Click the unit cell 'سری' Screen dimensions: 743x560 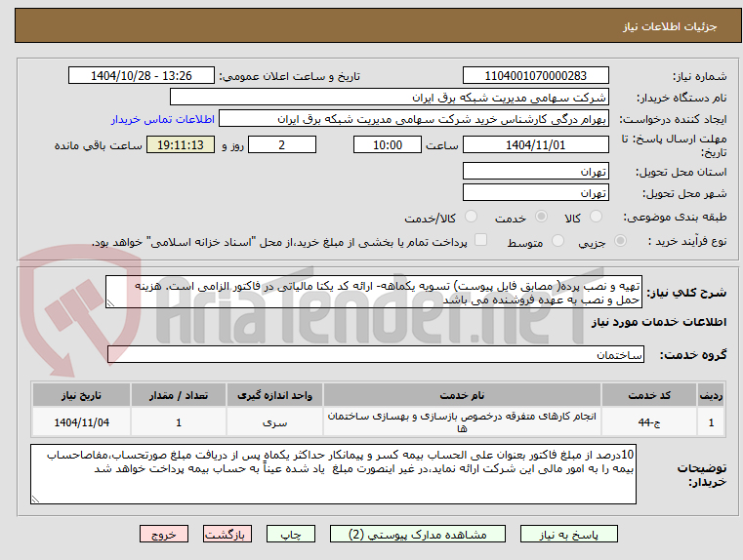pyautogui.click(x=274, y=421)
